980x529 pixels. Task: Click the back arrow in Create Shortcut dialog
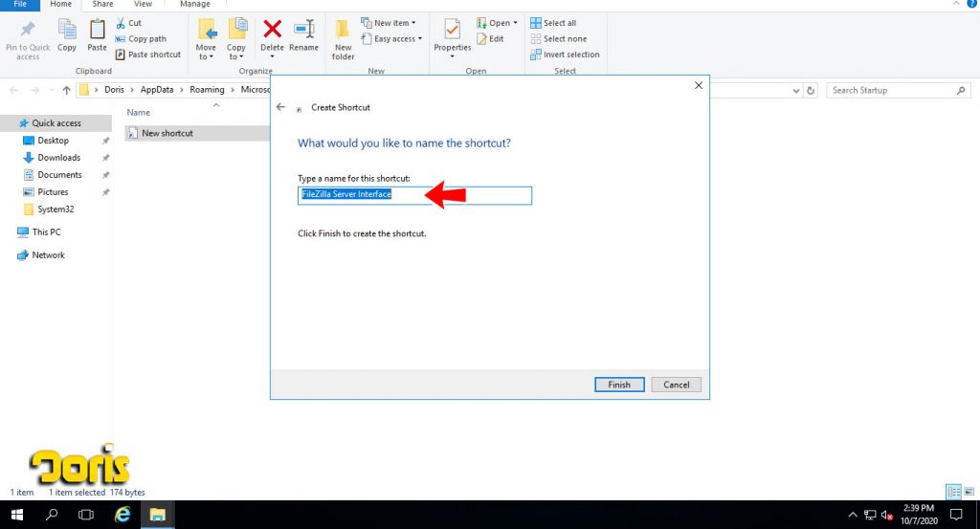(280, 107)
